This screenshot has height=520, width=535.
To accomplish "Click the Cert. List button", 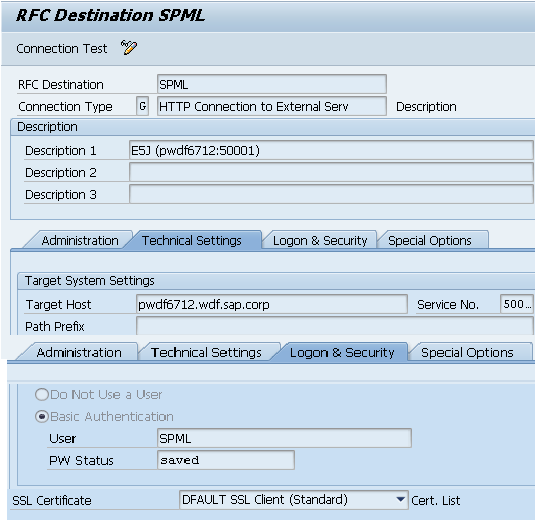I will point(435,500).
